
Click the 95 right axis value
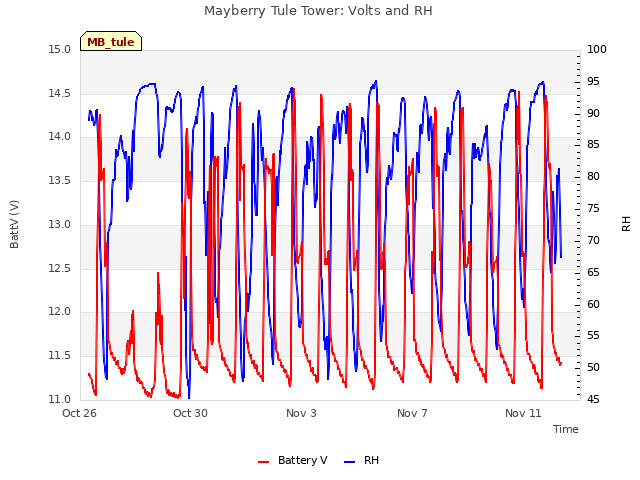point(593,81)
